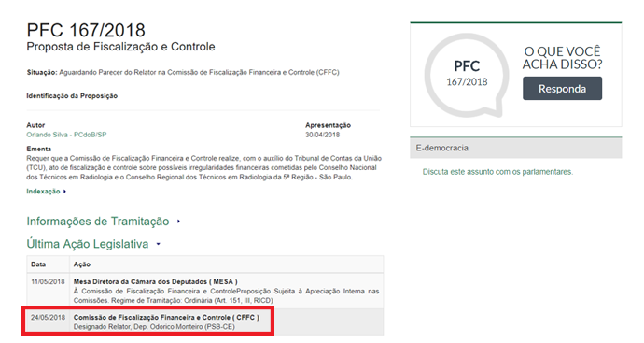Click the down arrow beside Última Ação Legislativa
The width and height of the screenshot is (644, 343).
click(158, 244)
